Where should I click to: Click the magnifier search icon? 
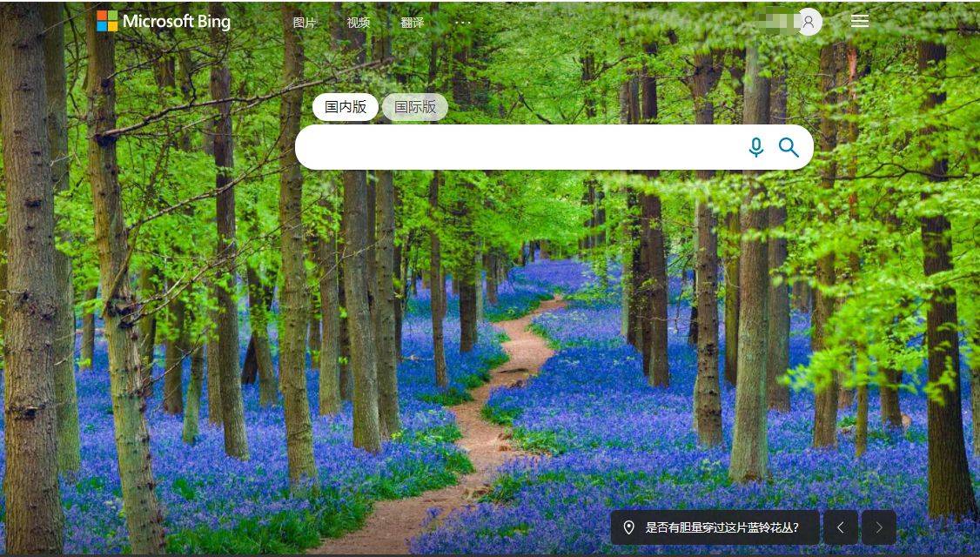(789, 148)
